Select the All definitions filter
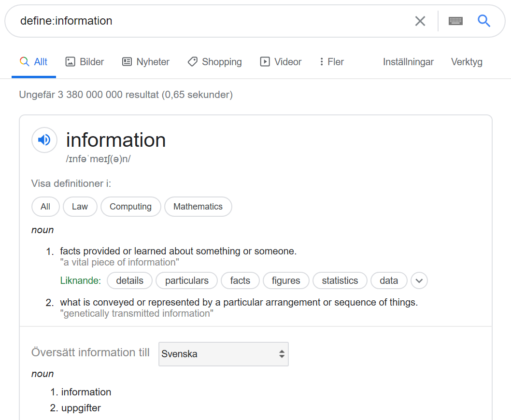 coord(45,207)
